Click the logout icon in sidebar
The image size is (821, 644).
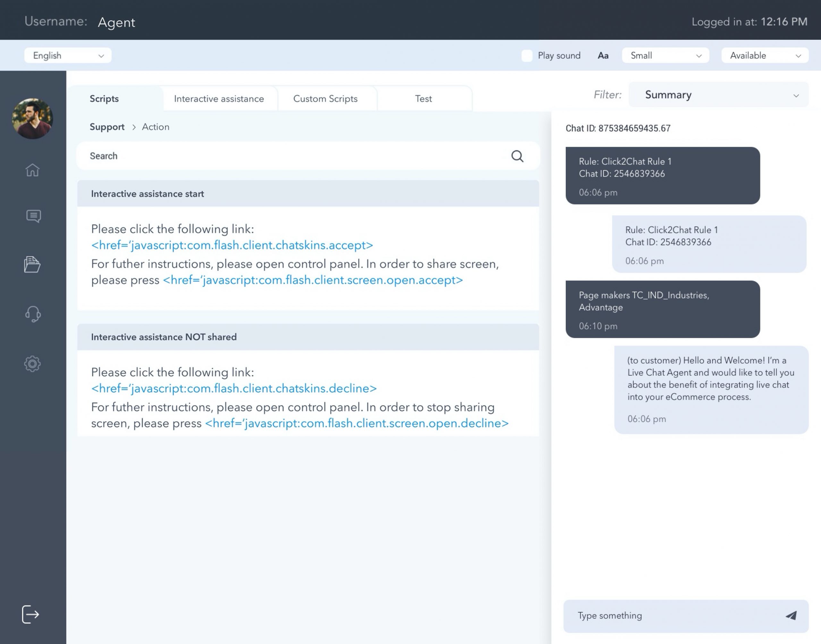click(30, 614)
